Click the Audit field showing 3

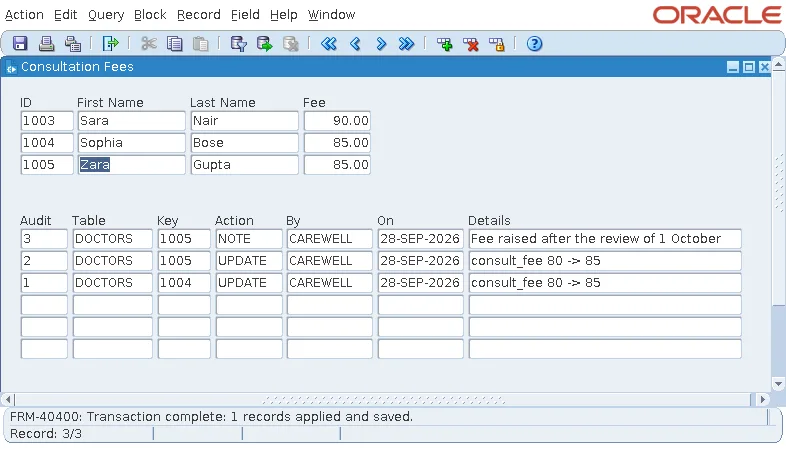44,239
